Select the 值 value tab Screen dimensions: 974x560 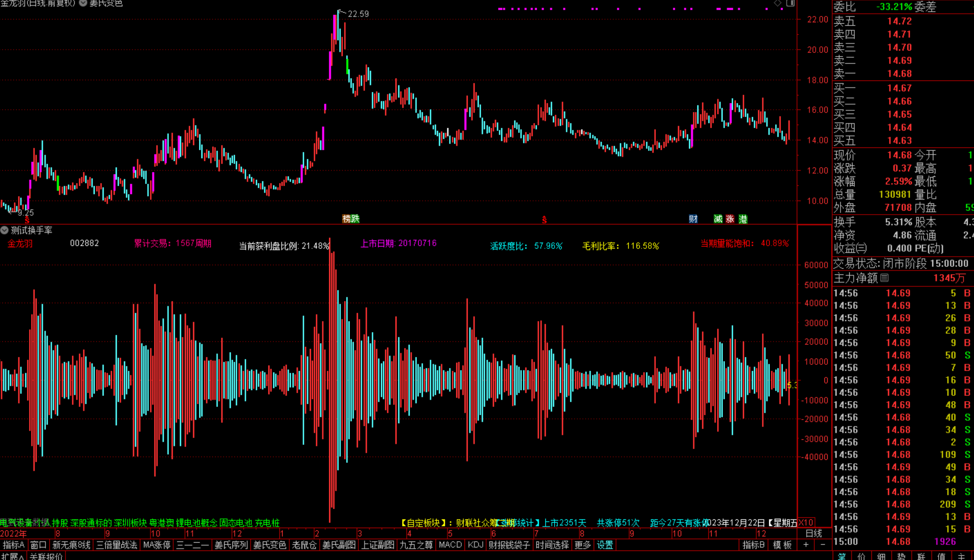click(x=941, y=556)
